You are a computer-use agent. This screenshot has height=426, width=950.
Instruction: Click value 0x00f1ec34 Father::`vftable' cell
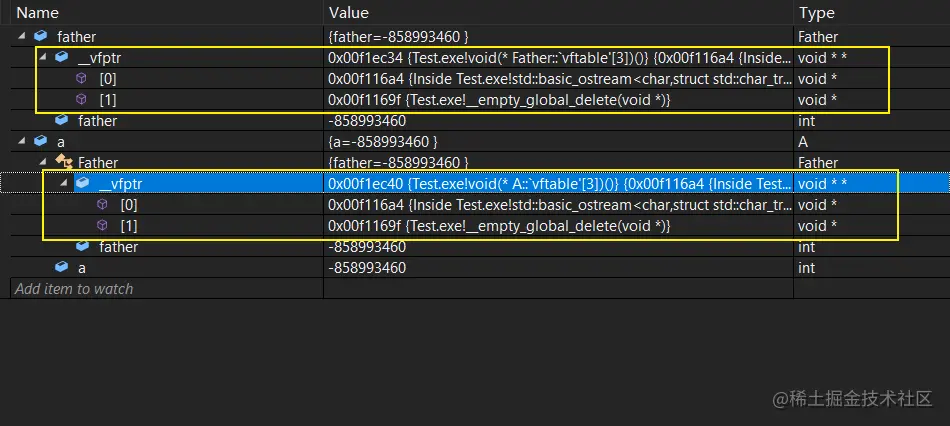(560, 58)
